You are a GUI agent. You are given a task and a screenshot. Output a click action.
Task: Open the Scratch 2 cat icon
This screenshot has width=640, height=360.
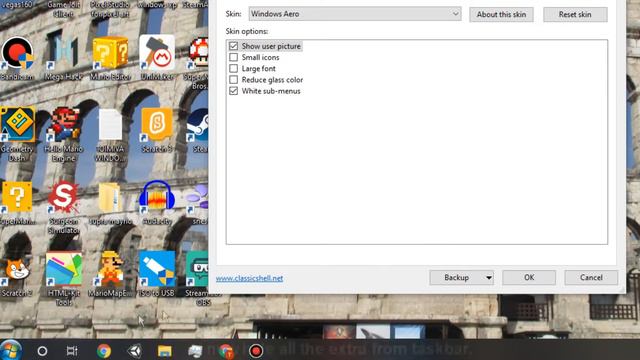click(16, 269)
